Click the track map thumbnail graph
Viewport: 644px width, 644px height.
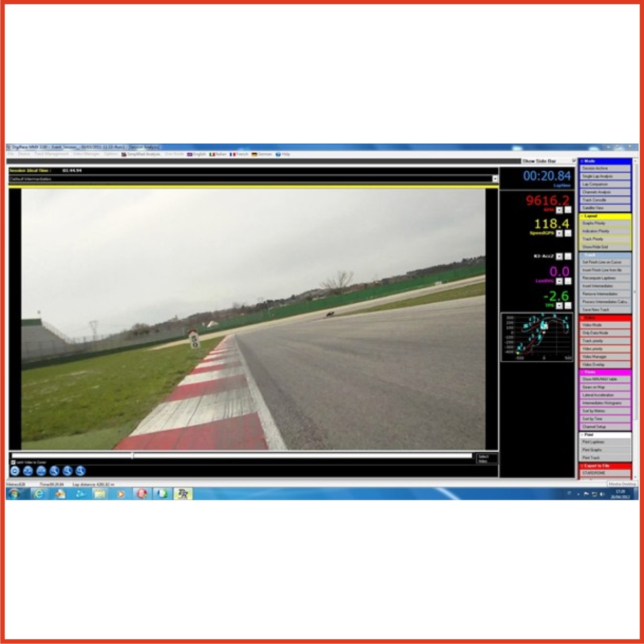click(x=537, y=337)
